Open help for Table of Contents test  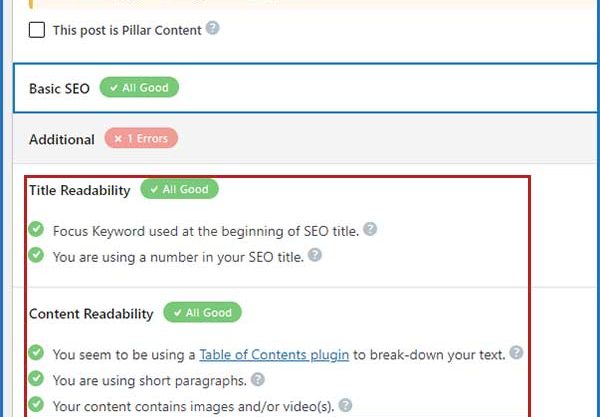[516, 352]
